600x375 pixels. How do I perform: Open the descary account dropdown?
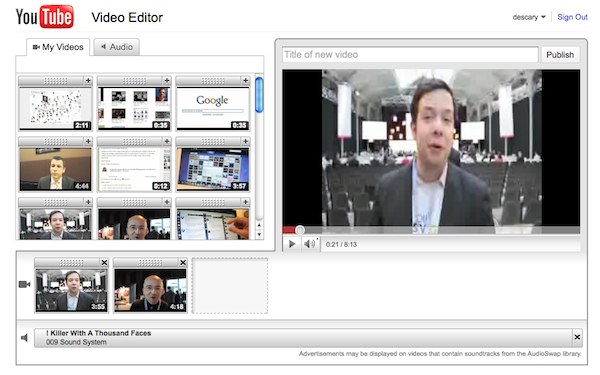pyautogui.click(x=529, y=17)
